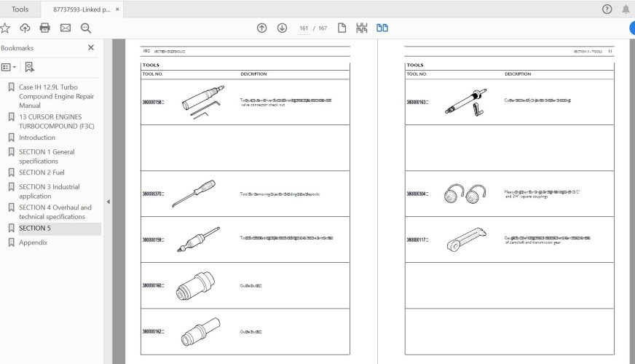
Task: Toggle the scrolling page display icon
Action: coord(361,28)
